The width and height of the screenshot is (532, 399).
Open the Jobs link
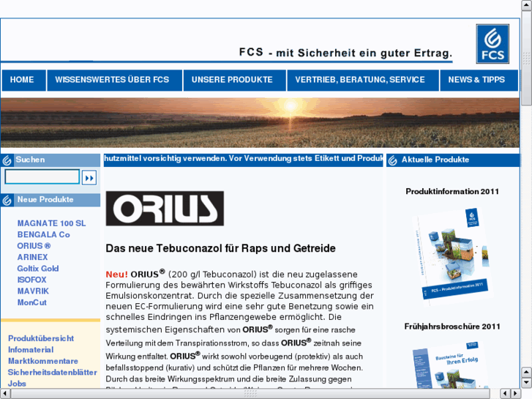coord(17,384)
